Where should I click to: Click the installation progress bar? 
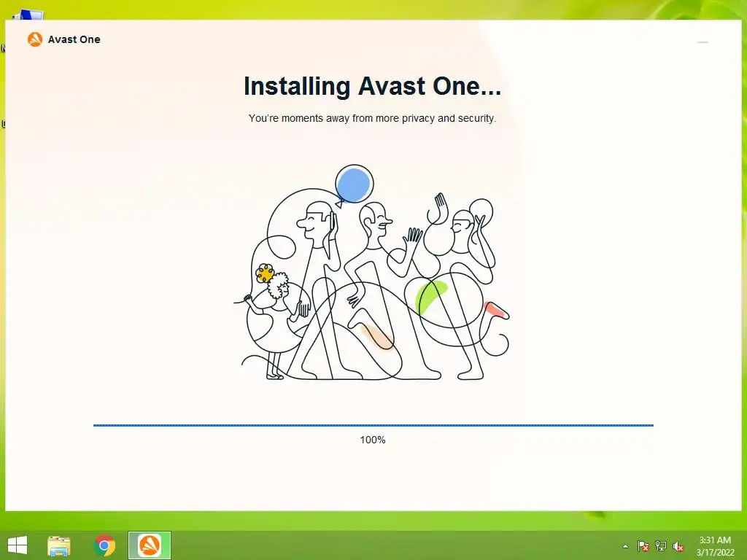tap(373, 425)
